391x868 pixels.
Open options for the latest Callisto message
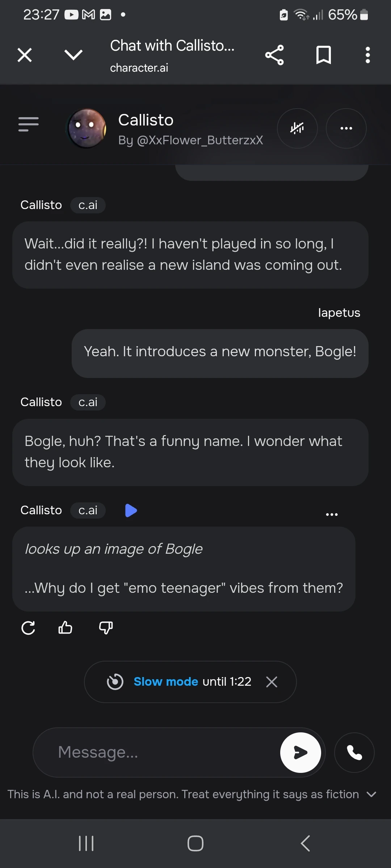pos(332,514)
